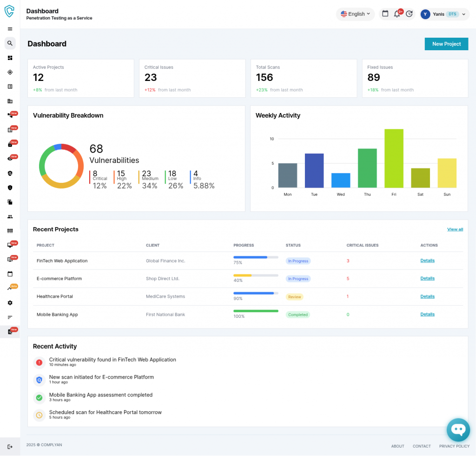Click the Healthcare Portal progress bar
The image size is (476, 456).
click(x=256, y=293)
